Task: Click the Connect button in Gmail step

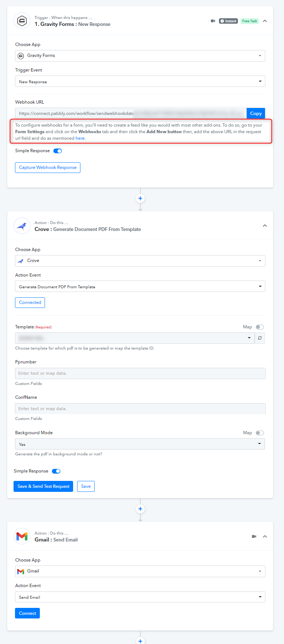Action: pos(27,613)
